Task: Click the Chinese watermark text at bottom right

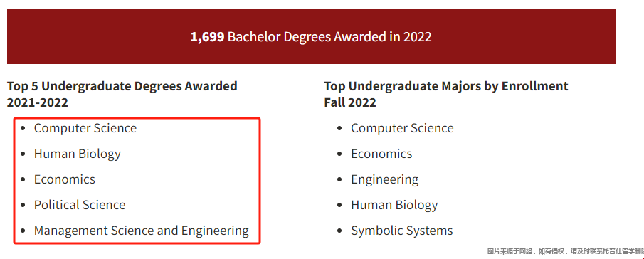Action: pyautogui.click(x=565, y=250)
